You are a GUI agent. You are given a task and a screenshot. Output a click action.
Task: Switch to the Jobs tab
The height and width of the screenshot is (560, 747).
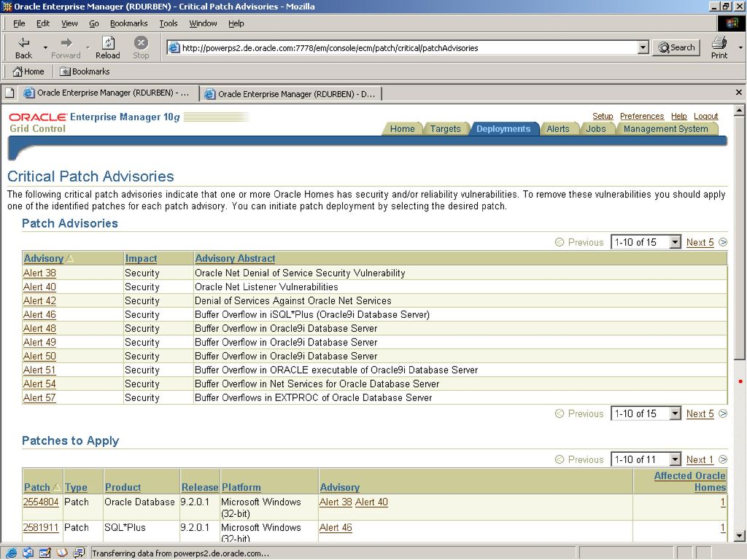[x=596, y=128]
